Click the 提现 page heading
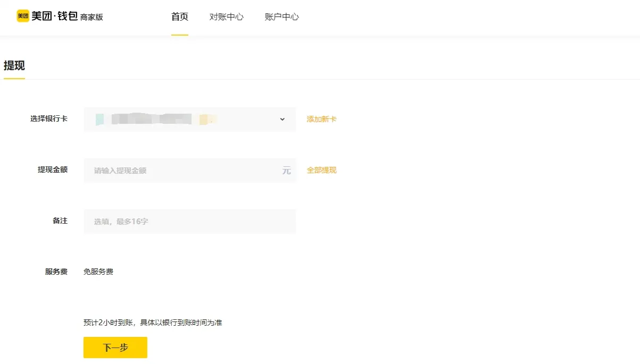Screen dimensions: 640x364 14,66
